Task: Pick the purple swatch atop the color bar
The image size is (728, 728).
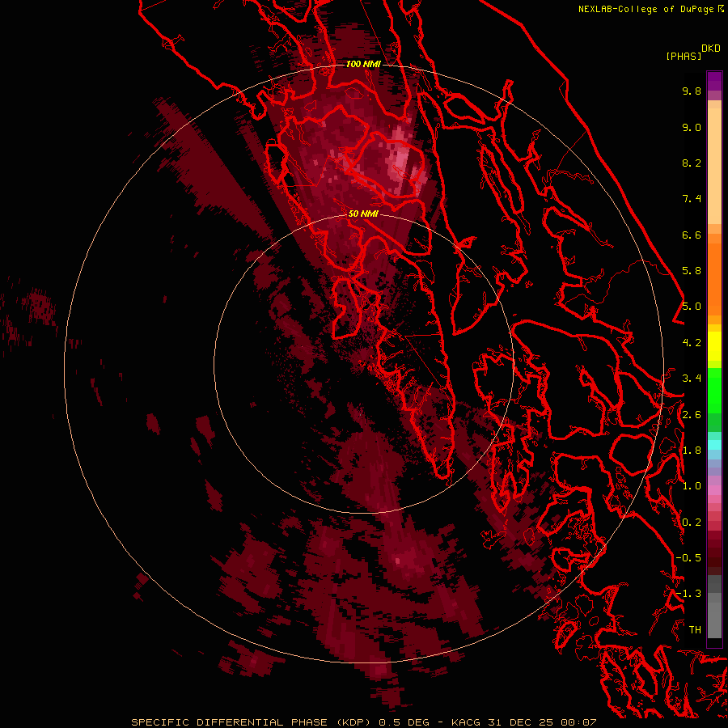Action: click(714, 81)
